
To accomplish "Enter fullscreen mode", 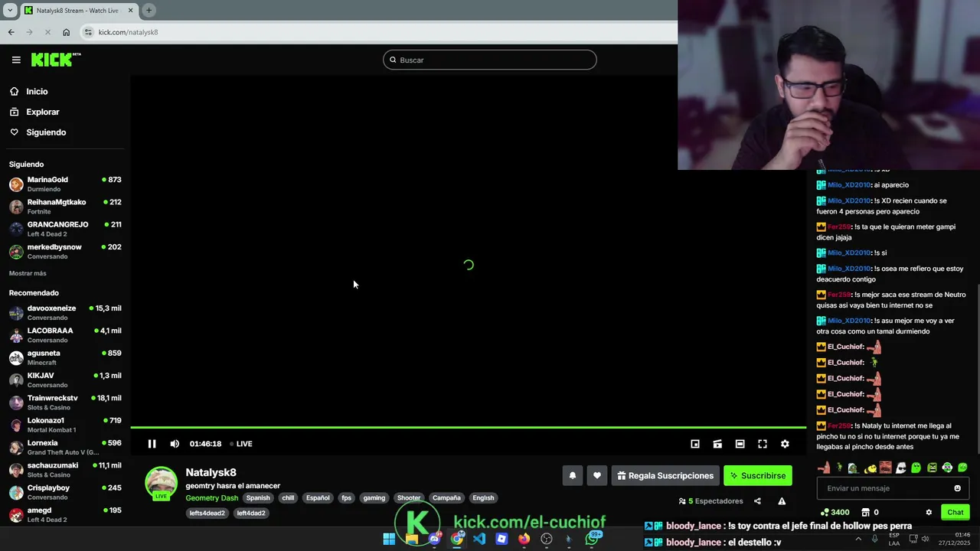I will (763, 444).
